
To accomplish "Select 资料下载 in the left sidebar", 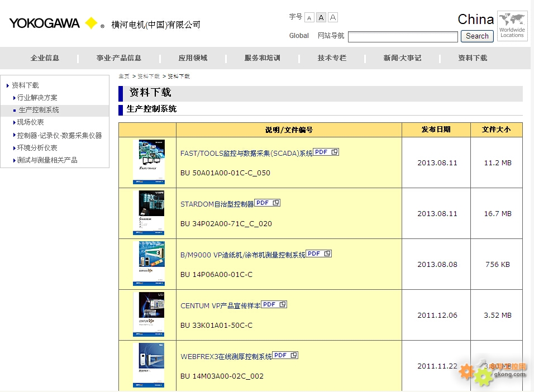I will coord(25,85).
